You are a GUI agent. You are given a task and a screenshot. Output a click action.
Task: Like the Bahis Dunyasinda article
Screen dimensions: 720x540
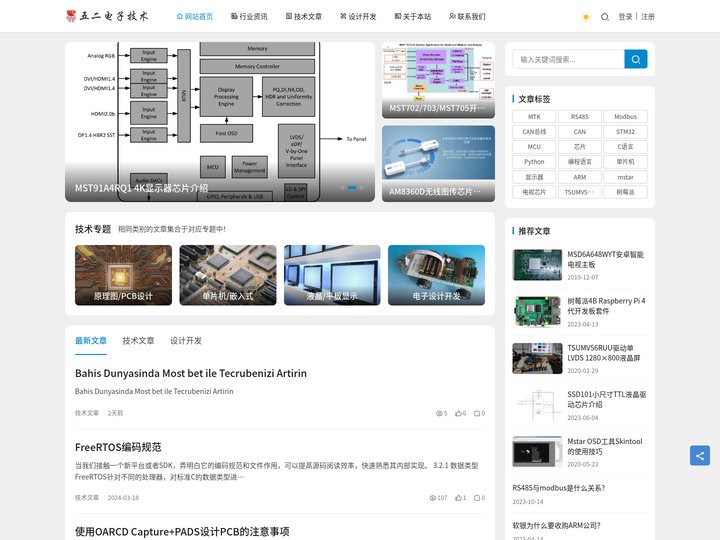coord(458,413)
